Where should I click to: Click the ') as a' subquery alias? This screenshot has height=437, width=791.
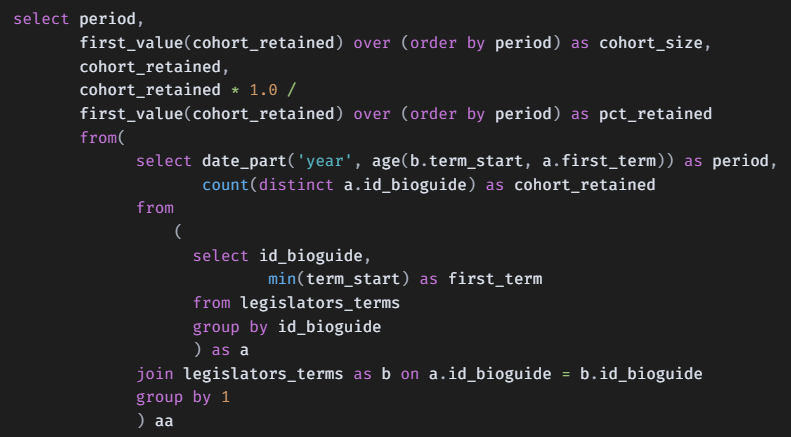point(220,350)
